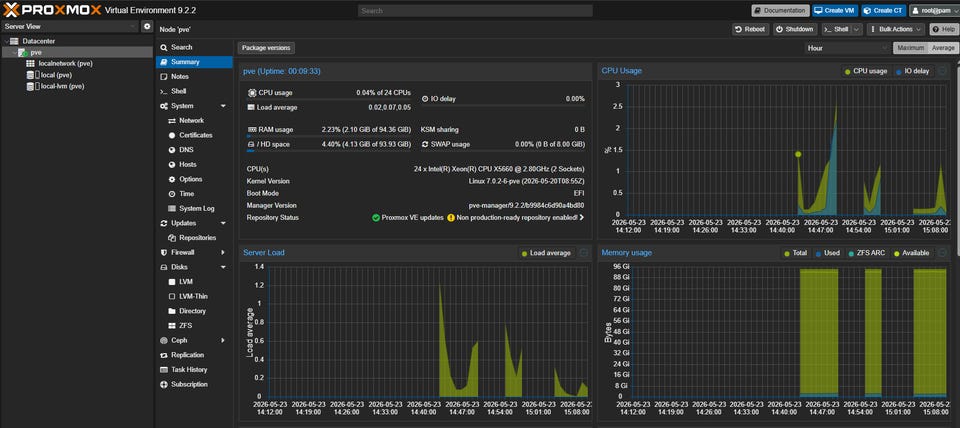Collapse the Updates section arrow

223,223
